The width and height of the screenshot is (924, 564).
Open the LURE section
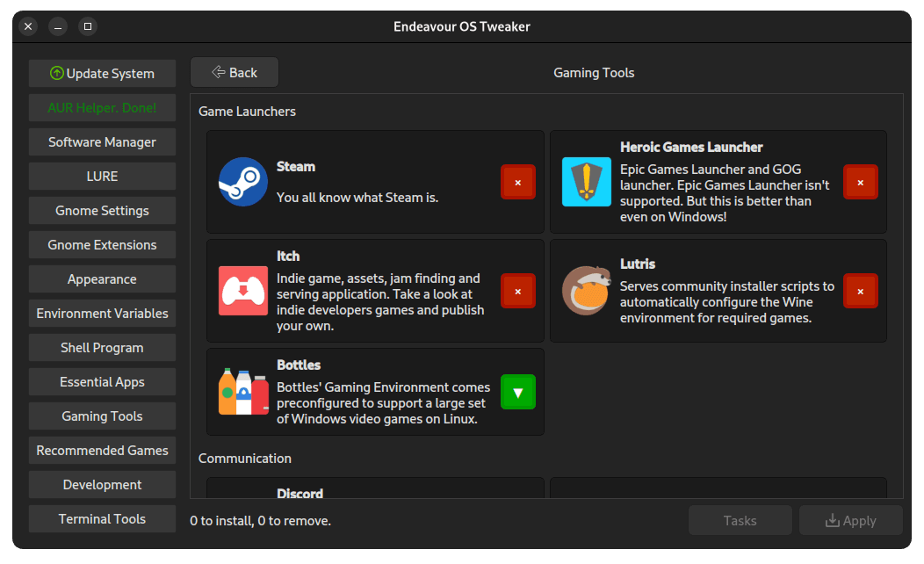click(102, 177)
